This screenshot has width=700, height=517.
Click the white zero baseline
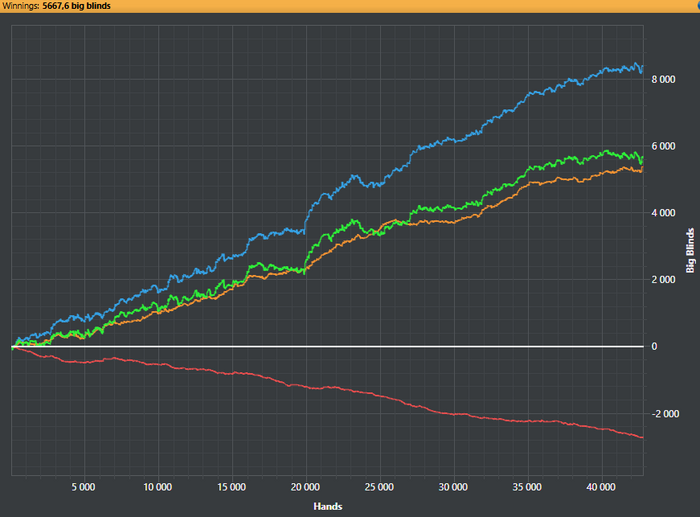click(x=328, y=346)
